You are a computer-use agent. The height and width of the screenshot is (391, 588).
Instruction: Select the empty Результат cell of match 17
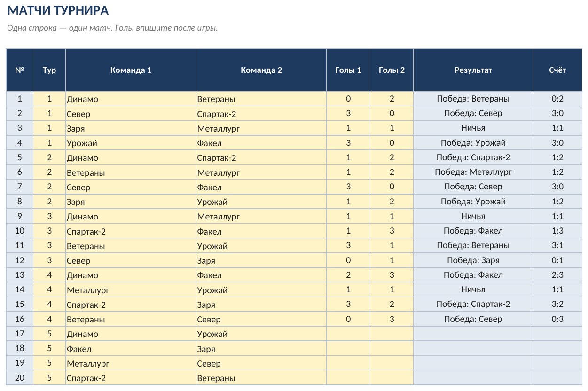[x=473, y=334]
